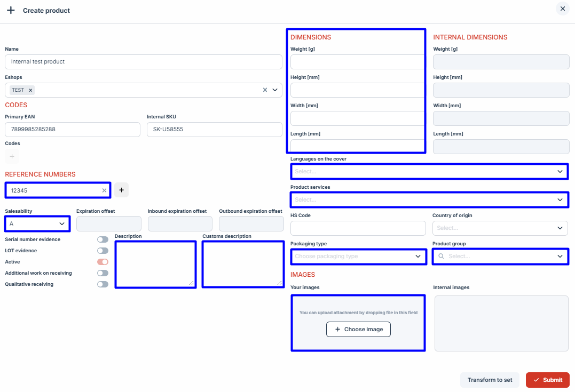Click the Choose image button
The height and width of the screenshot is (392, 575).
pyautogui.click(x=358, y=330)
